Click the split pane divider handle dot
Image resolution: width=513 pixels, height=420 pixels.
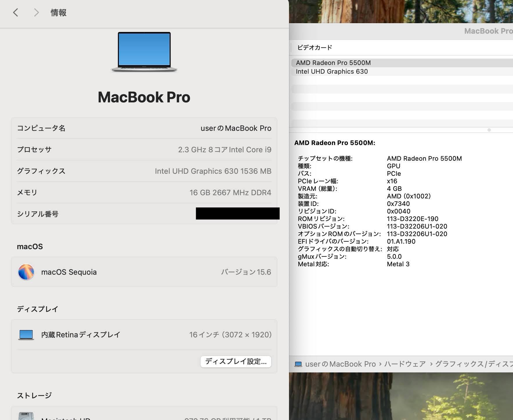[x=489, y=130]
